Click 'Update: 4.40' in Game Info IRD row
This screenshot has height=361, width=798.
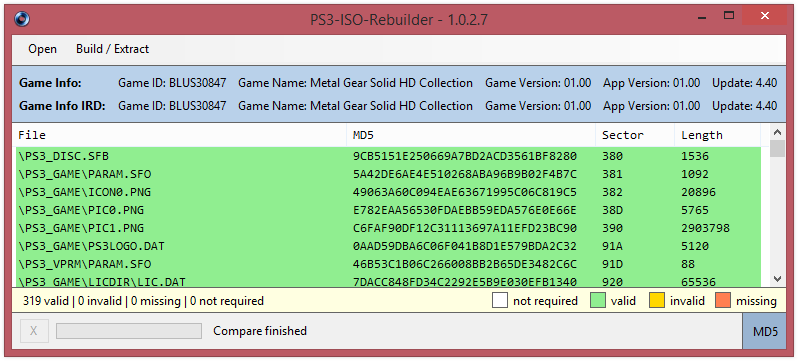[x=745, y=106]
